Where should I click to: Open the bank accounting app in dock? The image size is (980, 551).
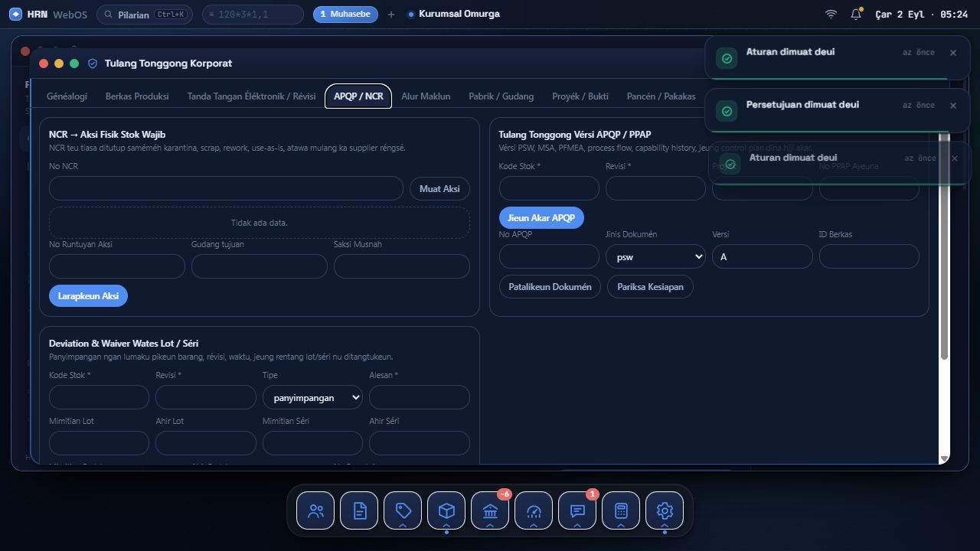[490, 510]
